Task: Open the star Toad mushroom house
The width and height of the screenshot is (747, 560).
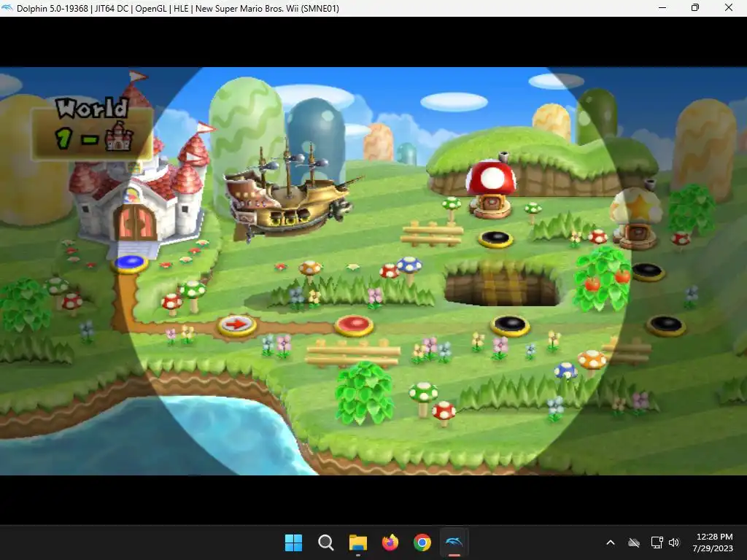Action: [x=637, y=218]
